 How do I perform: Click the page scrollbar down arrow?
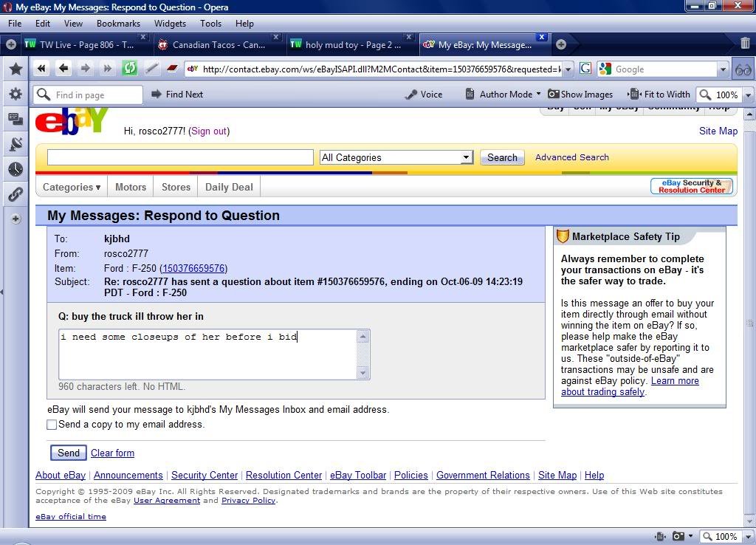[x=749, y=522]
